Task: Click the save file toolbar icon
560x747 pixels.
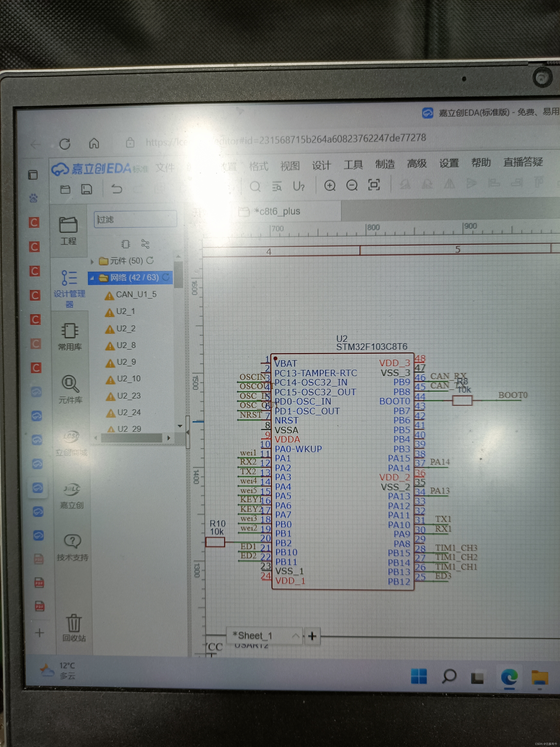Action: click(x=87, y=189)
